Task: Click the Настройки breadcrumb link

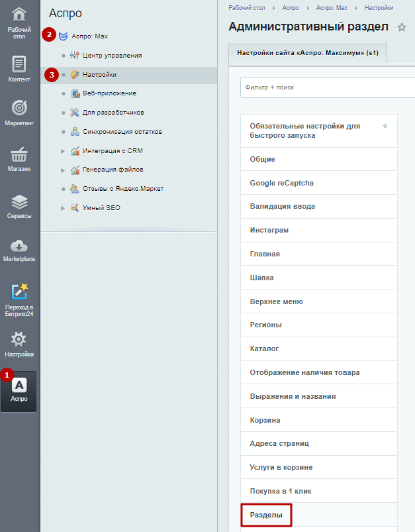Action: (x=379, y=8)
